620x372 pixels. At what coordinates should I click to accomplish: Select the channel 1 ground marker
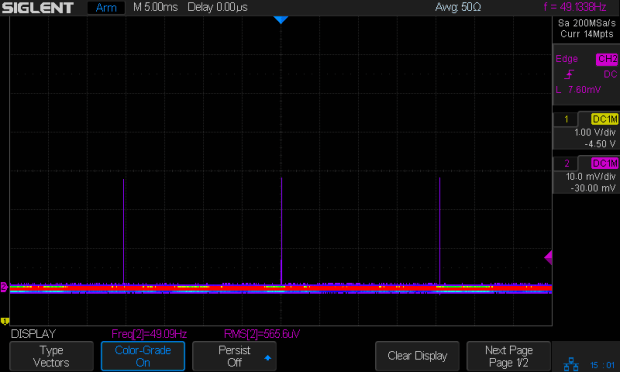[4, 321]
